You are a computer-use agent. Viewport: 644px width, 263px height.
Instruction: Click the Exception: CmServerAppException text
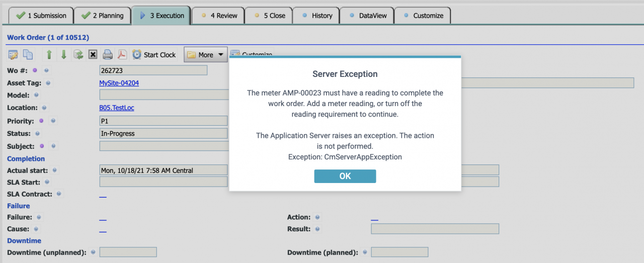coord(345,157)
